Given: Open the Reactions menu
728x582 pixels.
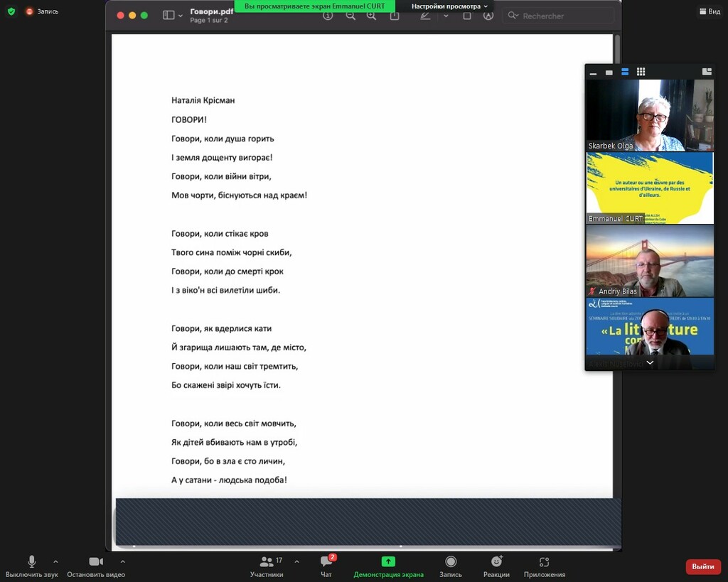Looking at the screenshot, I should click(x=496, y=566).
